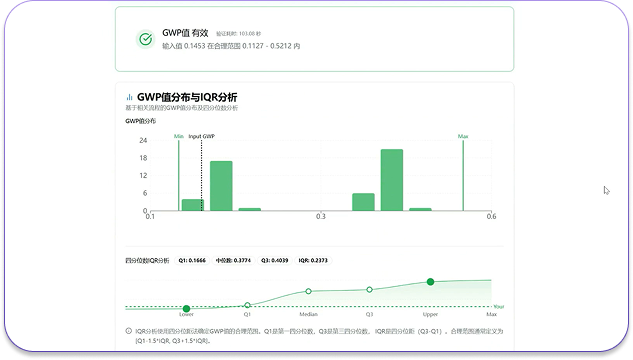Image resolution: width=633 pixels, height=360 pixels.
Task: Click the 'Q1: 0.1666' chip
Action: pyautogui.click(x=192, y=261)
